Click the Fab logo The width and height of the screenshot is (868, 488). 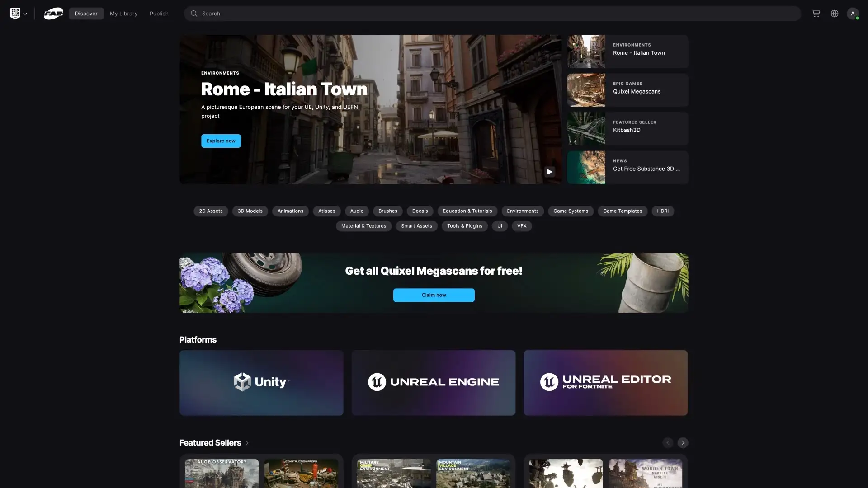(53, 14)
